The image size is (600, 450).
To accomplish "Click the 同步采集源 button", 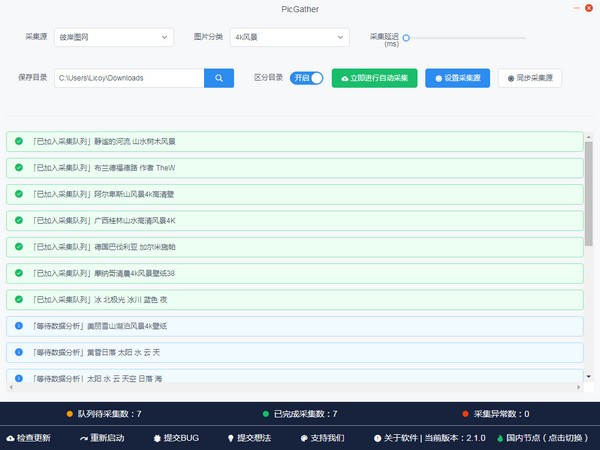I will [x=530, y=78].
